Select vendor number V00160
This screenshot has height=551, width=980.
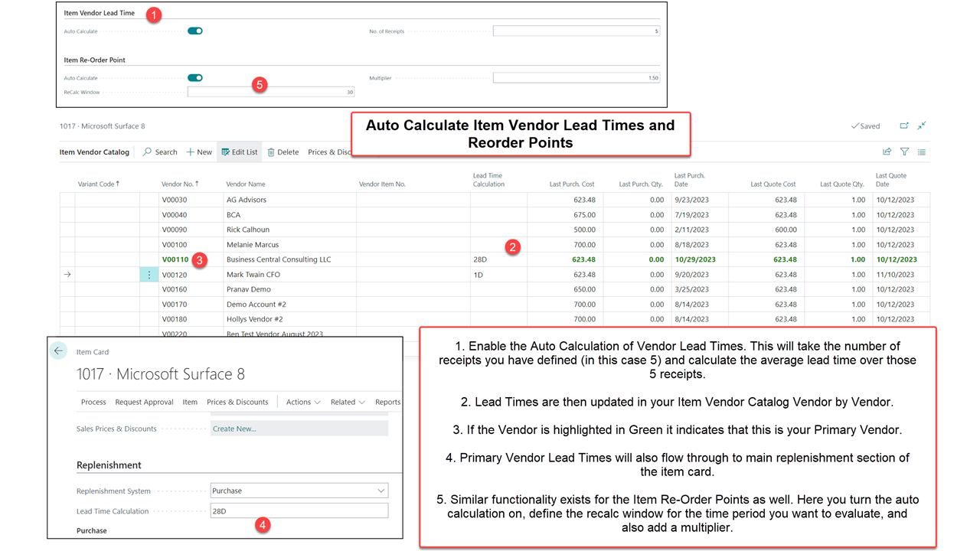175,289
